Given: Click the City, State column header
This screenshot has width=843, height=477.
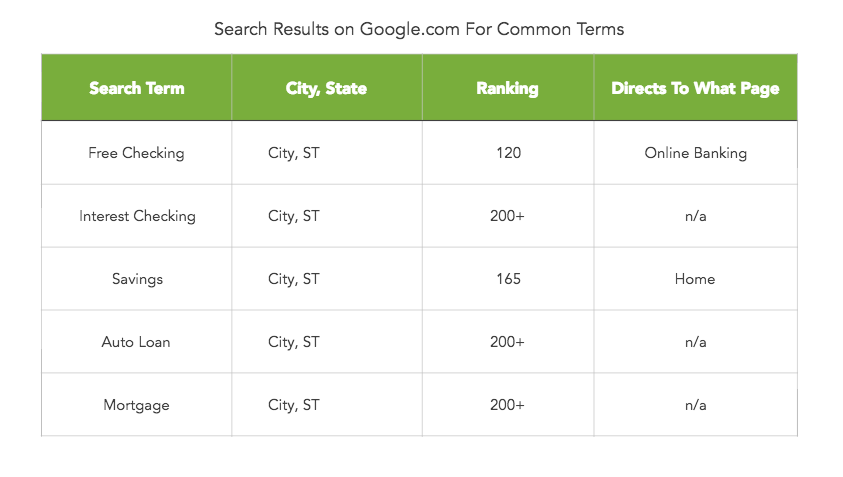Looking at the screenshot, I should pos(326,88).
